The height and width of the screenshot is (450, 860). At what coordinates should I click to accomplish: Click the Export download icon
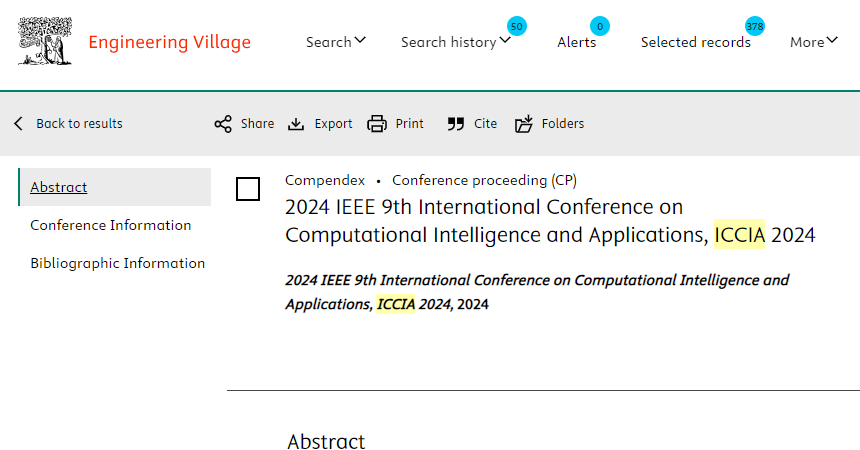click(x=296, y=124)
